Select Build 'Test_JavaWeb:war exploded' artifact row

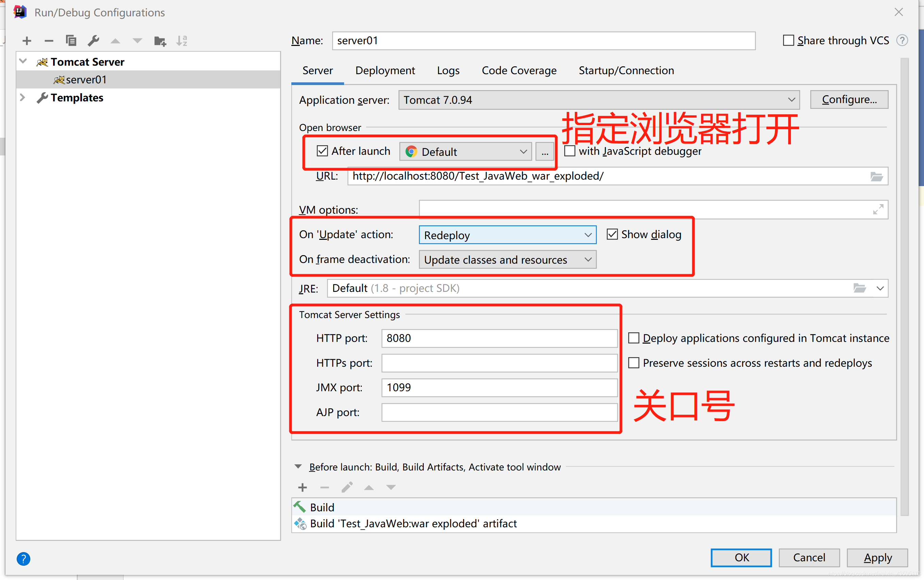594,524
